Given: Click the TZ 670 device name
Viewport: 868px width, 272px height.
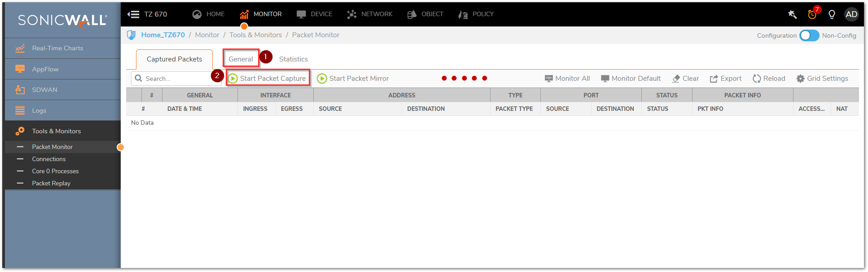Looking at the screenshot, I should coord(156,14).
